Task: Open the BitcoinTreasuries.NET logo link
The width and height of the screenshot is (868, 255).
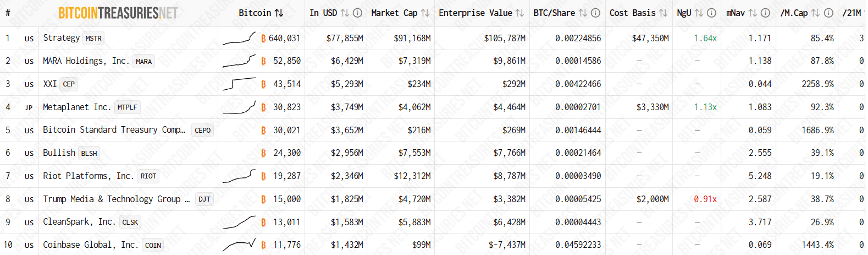Action: tap(118, 13)
